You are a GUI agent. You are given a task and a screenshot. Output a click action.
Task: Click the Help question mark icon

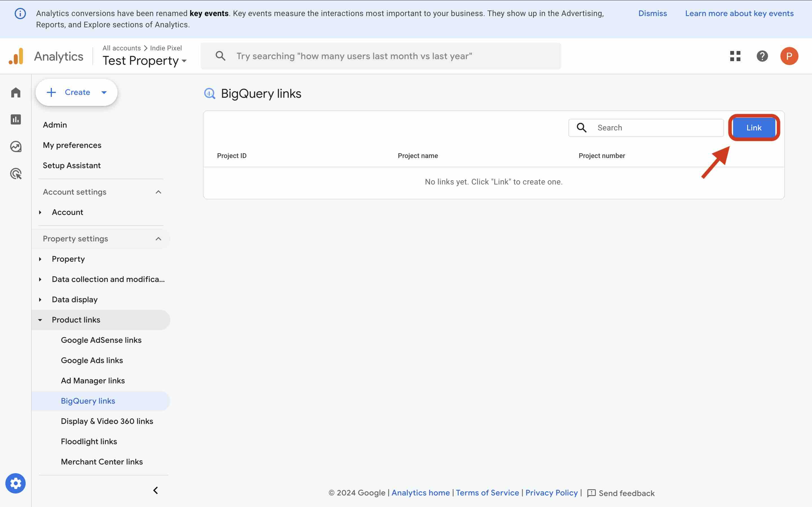(x=762, y=56)
